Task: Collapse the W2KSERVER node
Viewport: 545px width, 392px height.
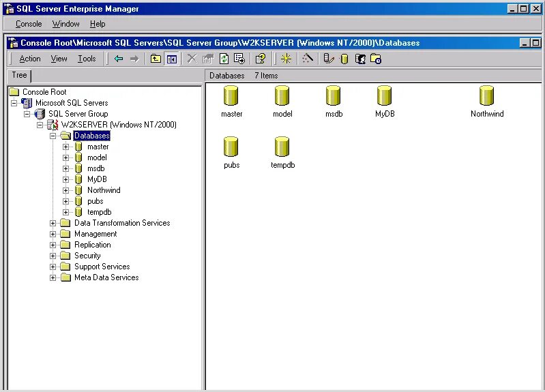Action: click(40, 125)
